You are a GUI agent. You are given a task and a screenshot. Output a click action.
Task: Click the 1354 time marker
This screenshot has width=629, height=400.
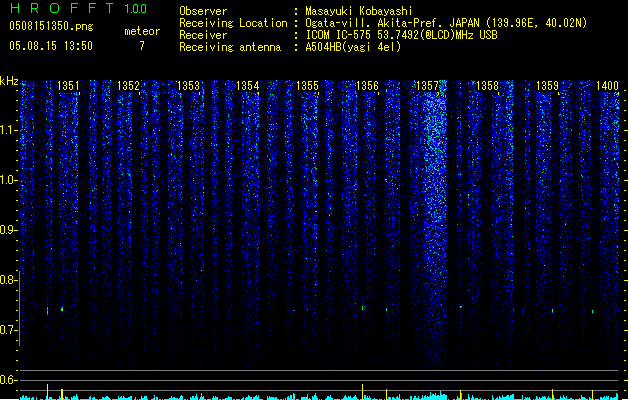click(248, 86)
